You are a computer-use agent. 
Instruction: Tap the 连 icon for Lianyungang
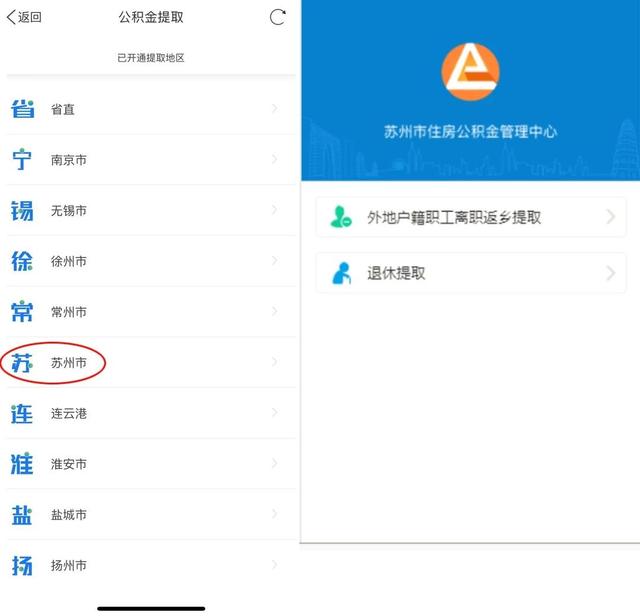(22, 414)
